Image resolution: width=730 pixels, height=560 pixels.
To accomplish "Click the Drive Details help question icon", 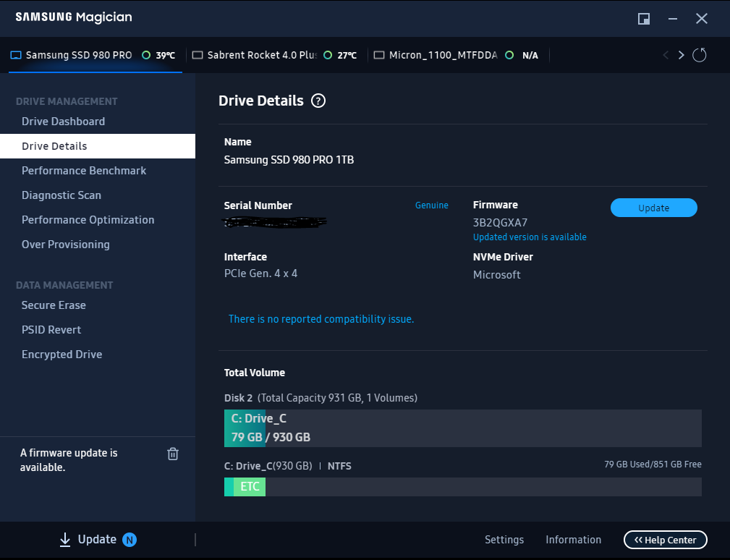I will click(318, 101).
